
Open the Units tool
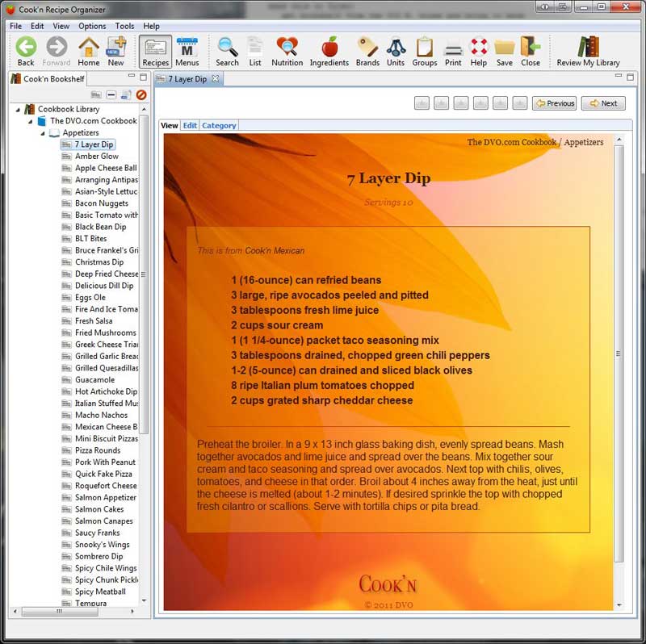[396, 52]
